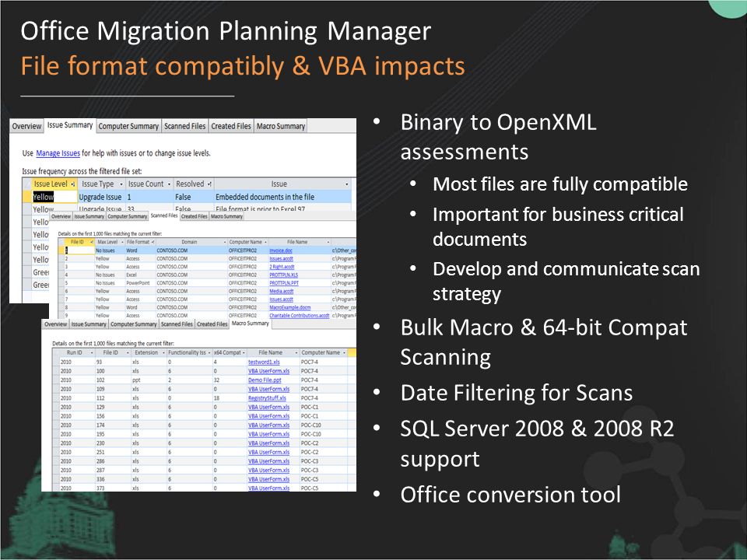Open the PROTTPLN.XLS file link
Screen dimensions: 747x560
point(284,275)
